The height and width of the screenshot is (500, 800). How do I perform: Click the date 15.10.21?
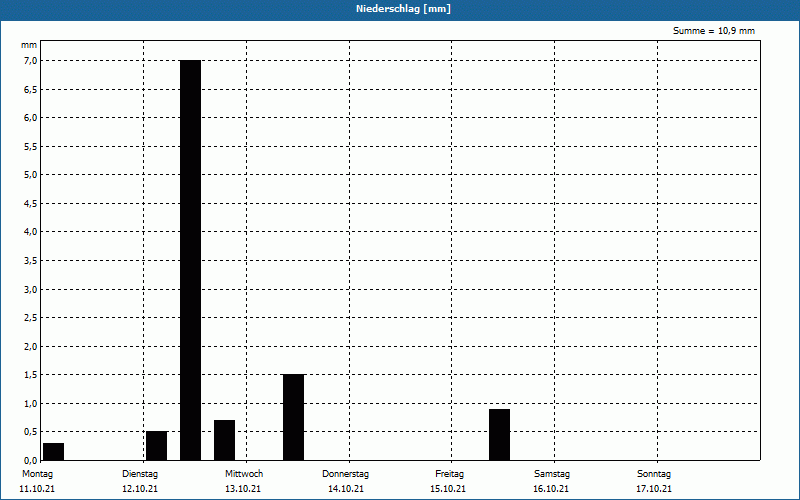(x=448, y=489)
